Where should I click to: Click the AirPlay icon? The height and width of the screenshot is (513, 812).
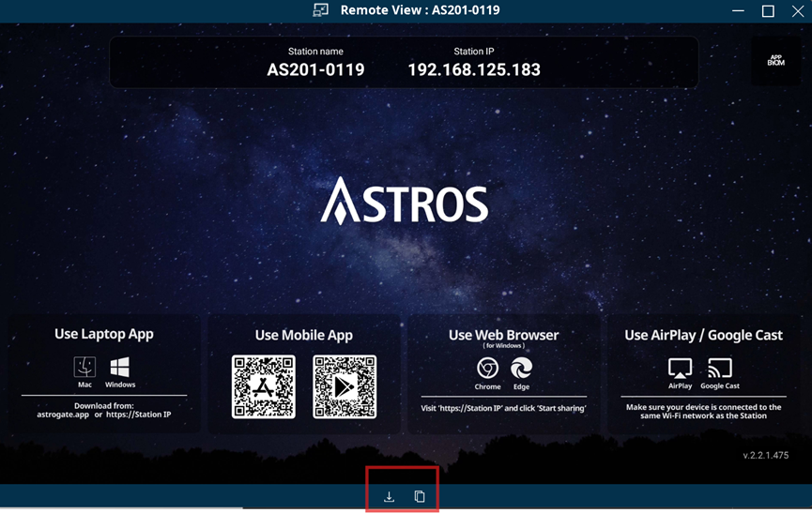click(x=680, y=368)
